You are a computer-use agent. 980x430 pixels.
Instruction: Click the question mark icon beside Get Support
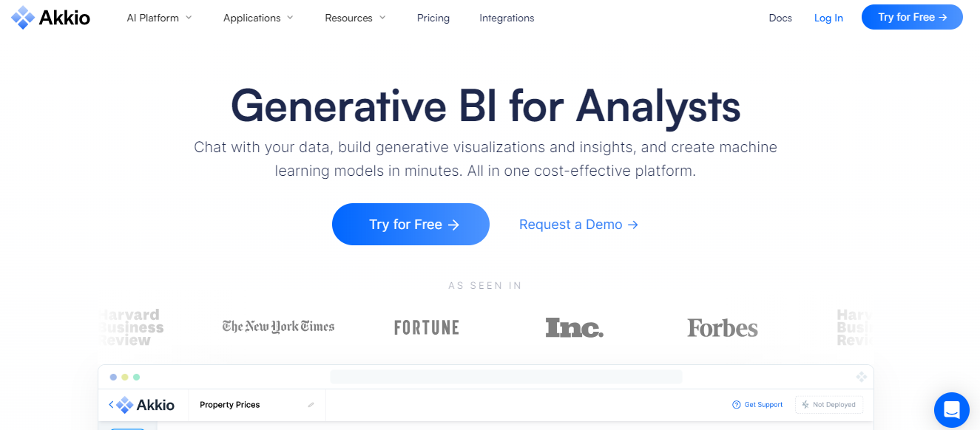click(x=736, y=404)
